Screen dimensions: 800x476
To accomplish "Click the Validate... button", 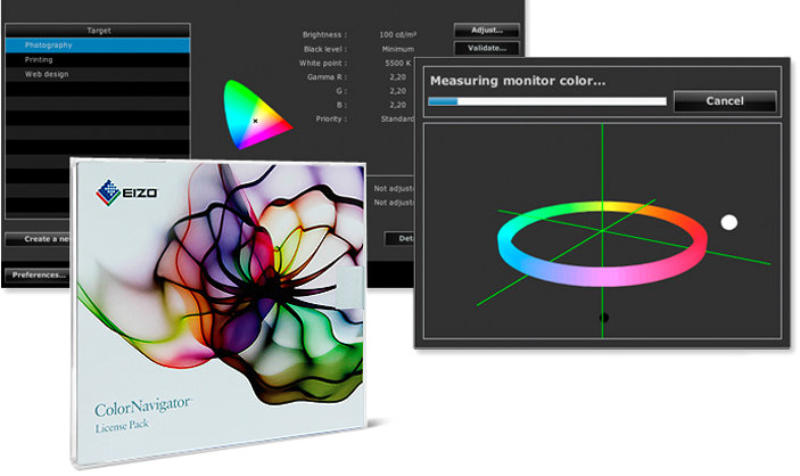I will tap(487, 48).
